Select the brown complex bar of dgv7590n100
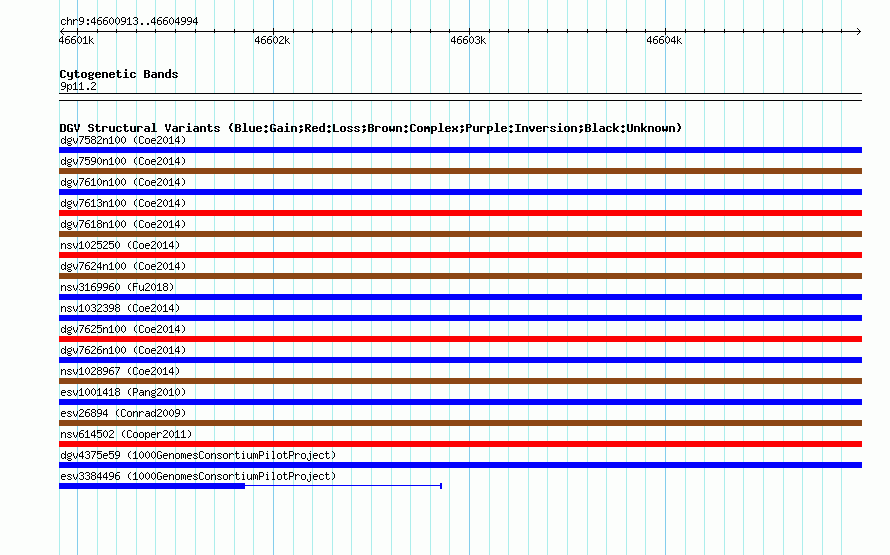Screen dimensions: 890x555 pos(460,171)
